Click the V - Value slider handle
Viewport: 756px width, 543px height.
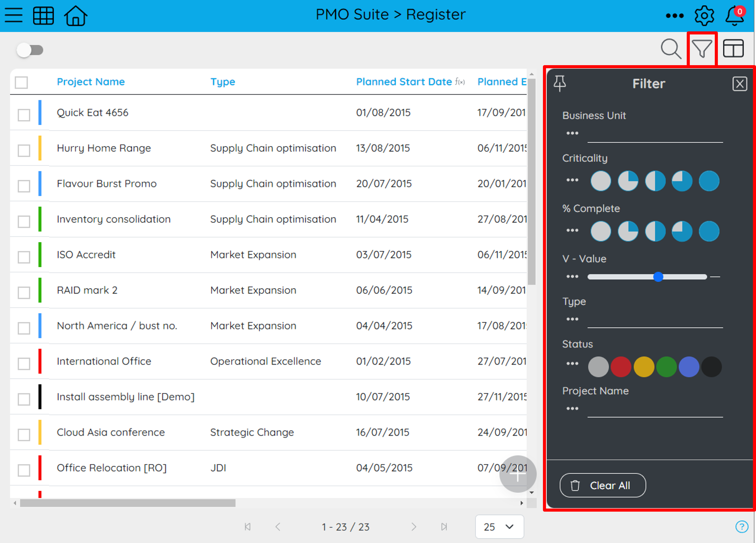(x=658, y=276)
